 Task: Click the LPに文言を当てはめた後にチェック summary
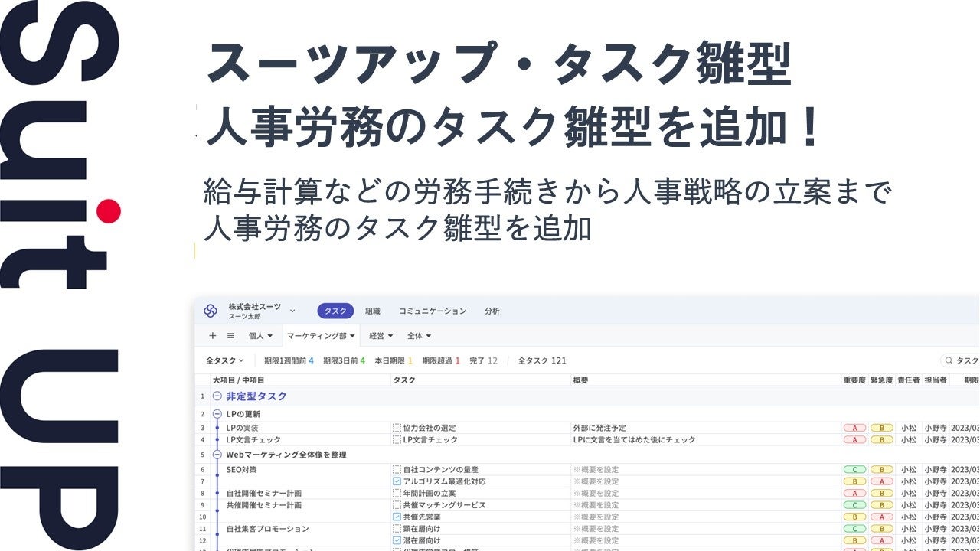tap(634, 440)
